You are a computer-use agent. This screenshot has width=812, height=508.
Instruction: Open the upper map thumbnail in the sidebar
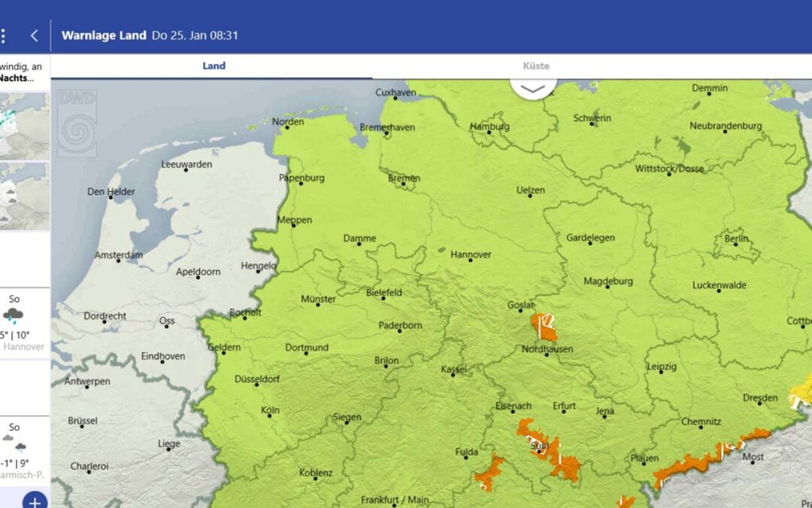(24, 126)
